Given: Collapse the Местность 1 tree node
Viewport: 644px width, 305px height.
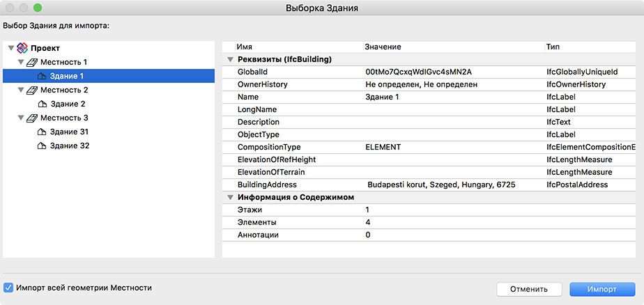Looking at the screenshot, I should click(21, 62).
